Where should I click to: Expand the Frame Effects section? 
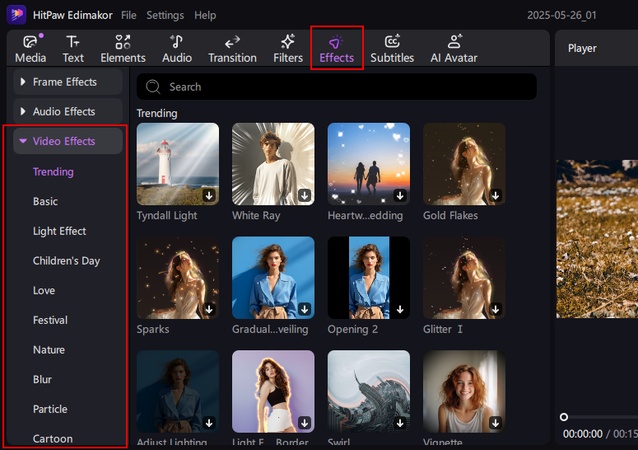(68, 82)
